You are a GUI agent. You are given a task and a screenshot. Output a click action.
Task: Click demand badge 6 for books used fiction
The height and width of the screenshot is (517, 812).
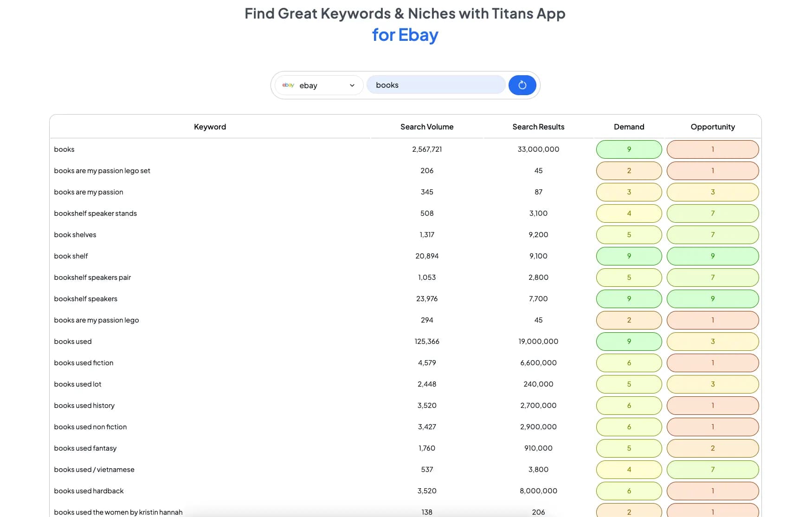point(629,363)
